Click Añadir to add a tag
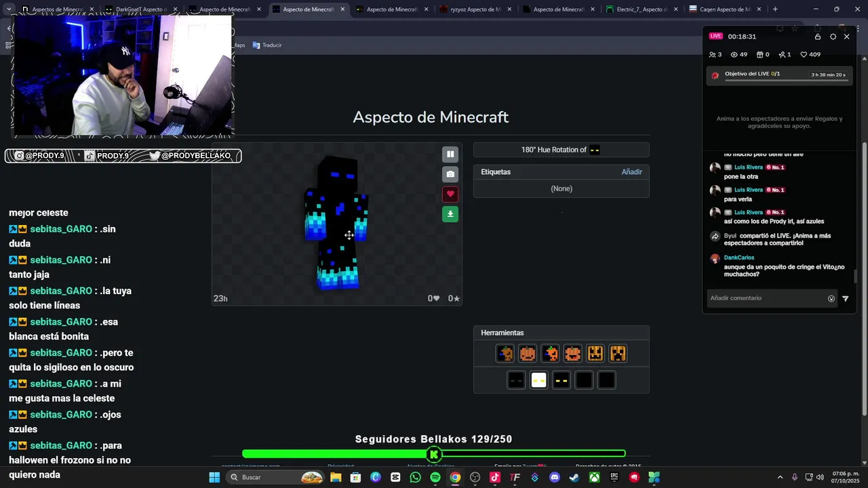 [632, 172]
